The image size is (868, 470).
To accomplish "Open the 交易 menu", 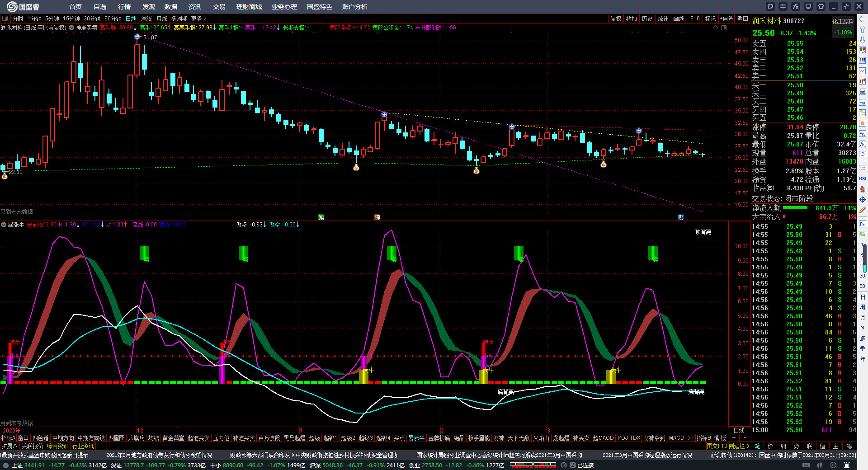I will (219, 7).
